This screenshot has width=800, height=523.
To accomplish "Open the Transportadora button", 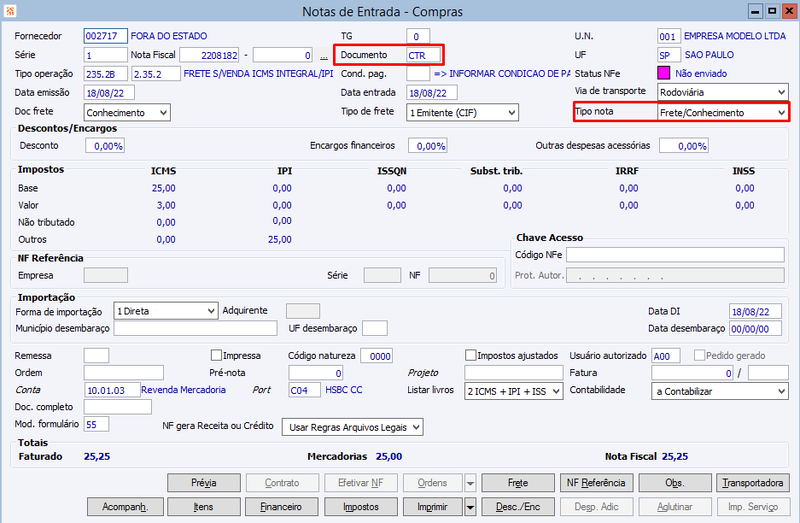I will tap(753, 483).
